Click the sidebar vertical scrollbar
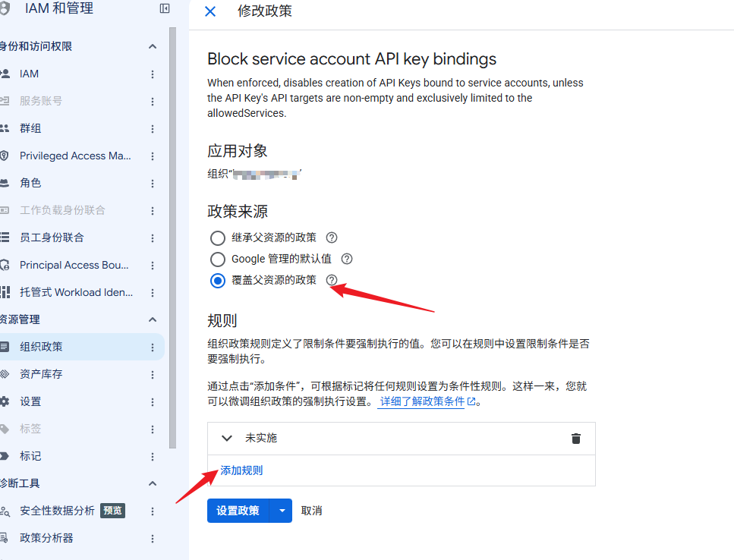This screenshot has width=734, height=560. [x=173, y=238]
